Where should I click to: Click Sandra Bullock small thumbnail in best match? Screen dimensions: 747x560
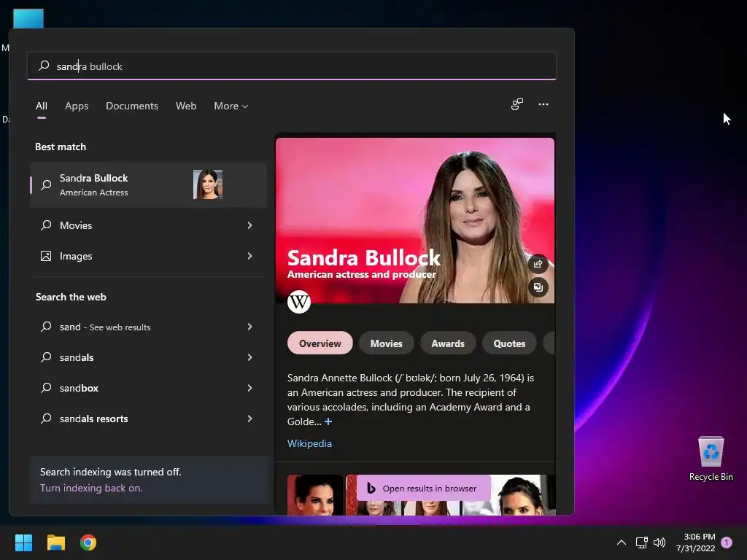pos(208,184)
